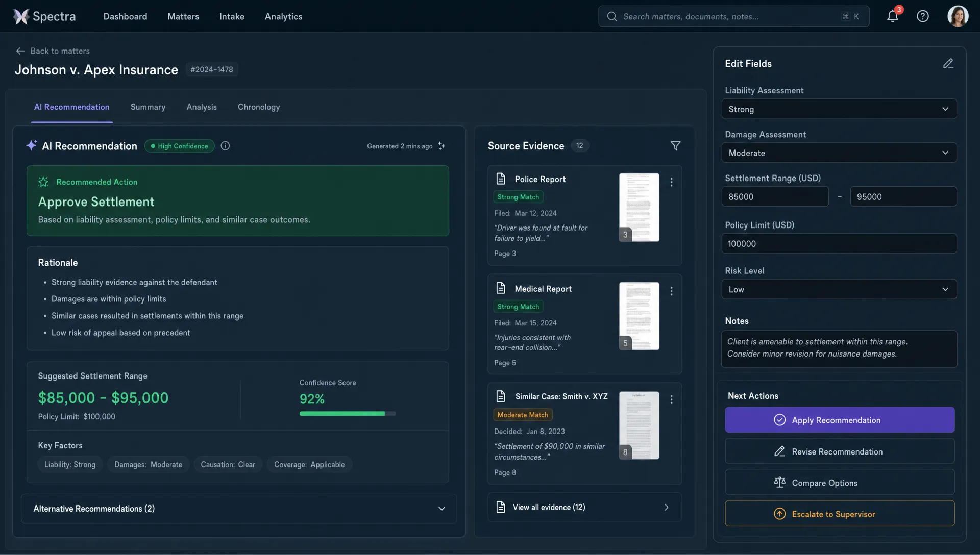Click the Liability: Strong factor chip
Screen dimensions: 980x555
tap(70, 465)
